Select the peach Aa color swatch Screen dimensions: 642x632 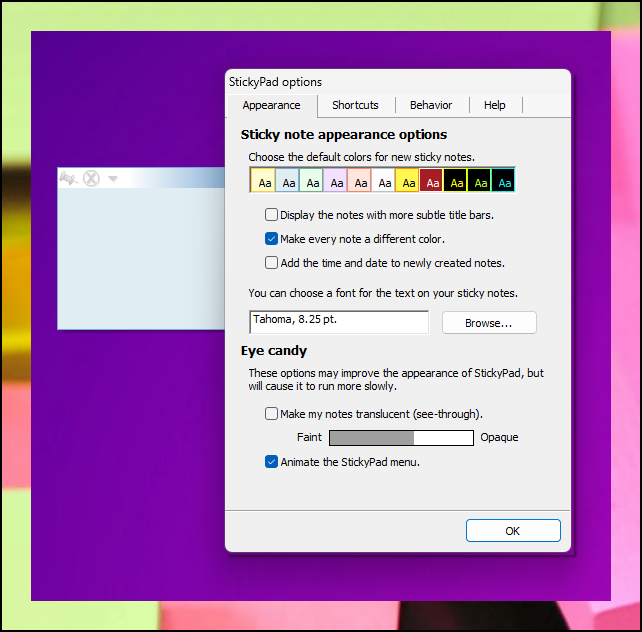[x=359, y=180]
